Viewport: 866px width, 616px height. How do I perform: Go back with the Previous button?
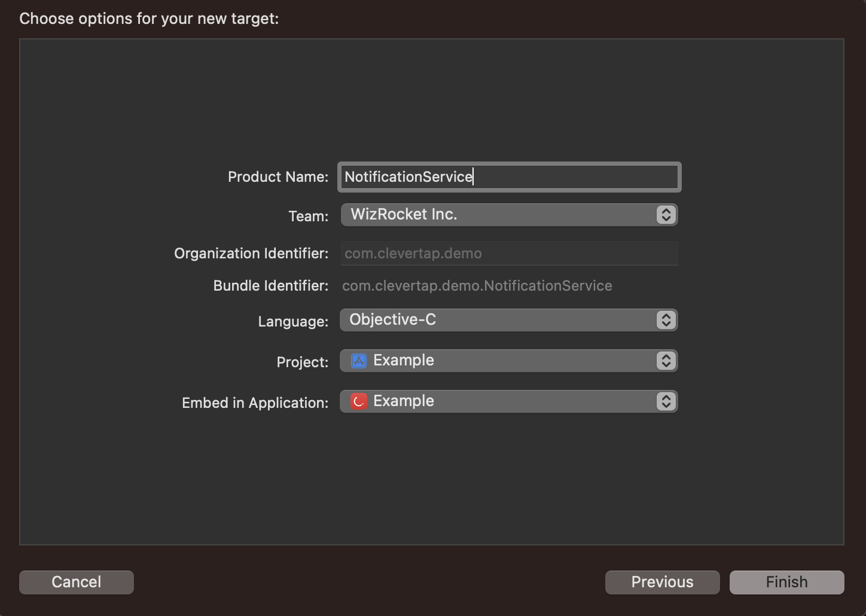click(x=662, y=582)
